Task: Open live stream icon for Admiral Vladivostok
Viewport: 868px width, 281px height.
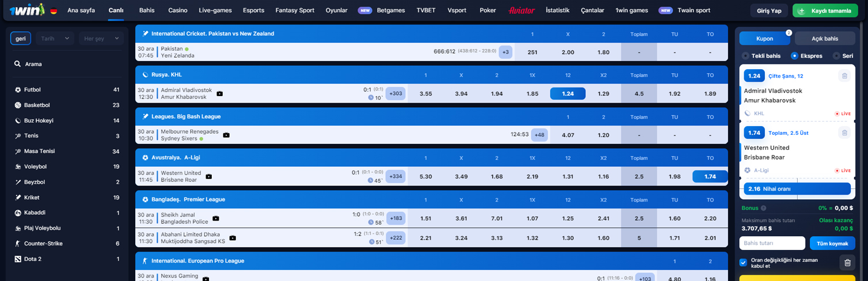Action: 219,94
